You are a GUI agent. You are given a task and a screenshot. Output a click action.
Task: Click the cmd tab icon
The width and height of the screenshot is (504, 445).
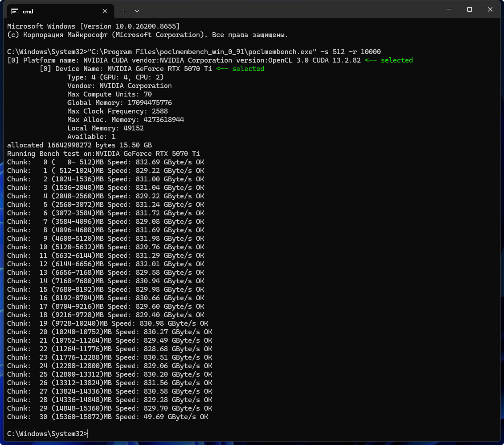[14, 11]
